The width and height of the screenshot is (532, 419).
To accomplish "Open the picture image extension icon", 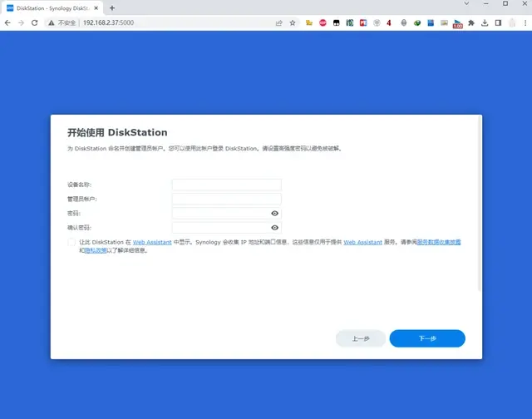I will [x=444, y=22].
